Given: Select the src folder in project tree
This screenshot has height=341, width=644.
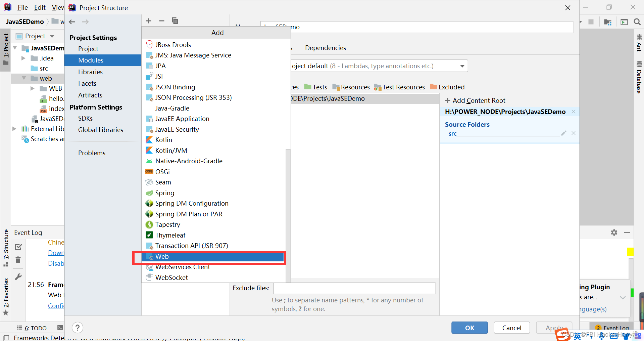Looking at the screenshot, I should coord(39,68).
